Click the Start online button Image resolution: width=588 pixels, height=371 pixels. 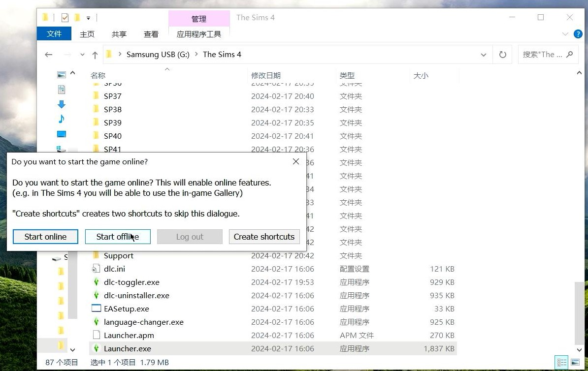[45, 237]
